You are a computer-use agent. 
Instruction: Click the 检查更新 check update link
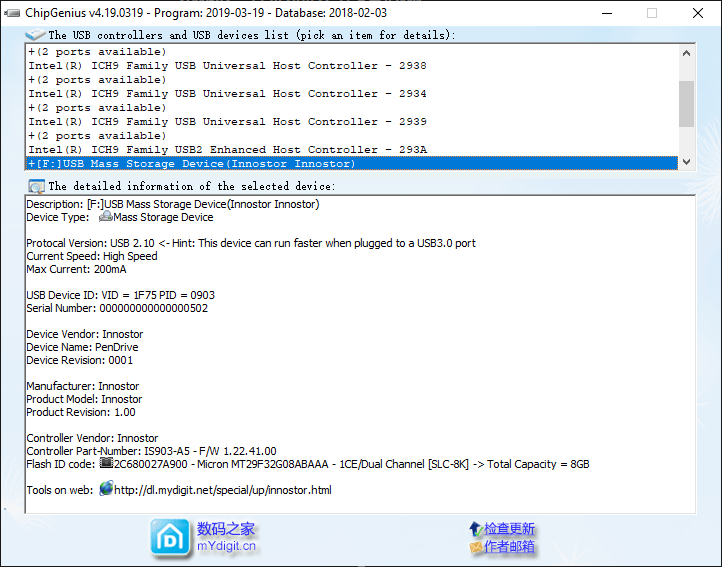509,529
